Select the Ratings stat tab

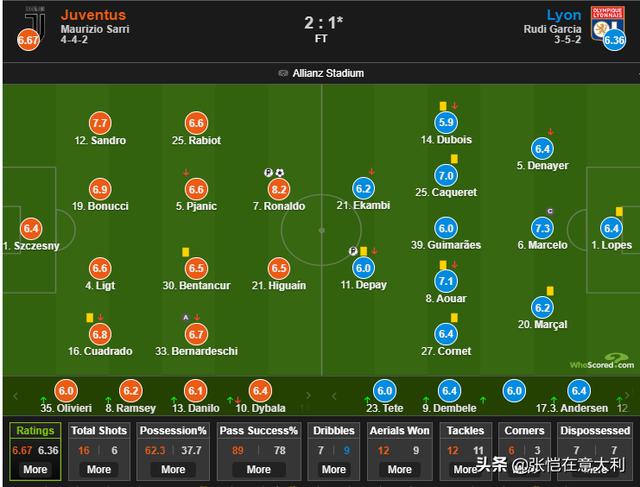[35, 431]
